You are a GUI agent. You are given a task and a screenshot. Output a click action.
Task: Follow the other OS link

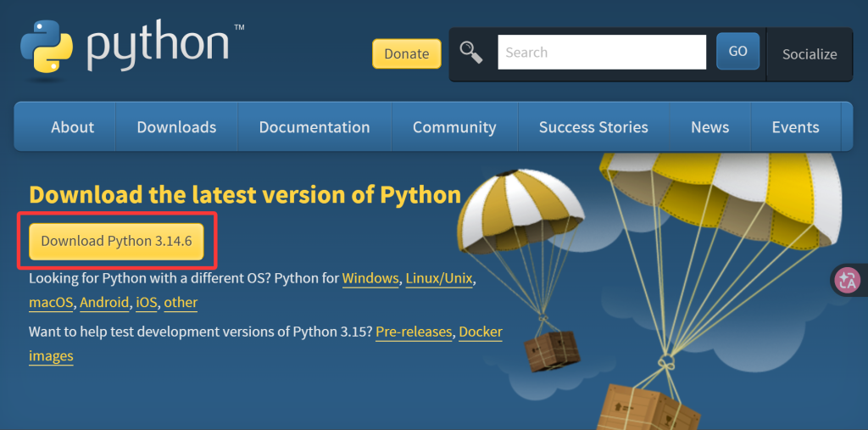click(181, 303)
